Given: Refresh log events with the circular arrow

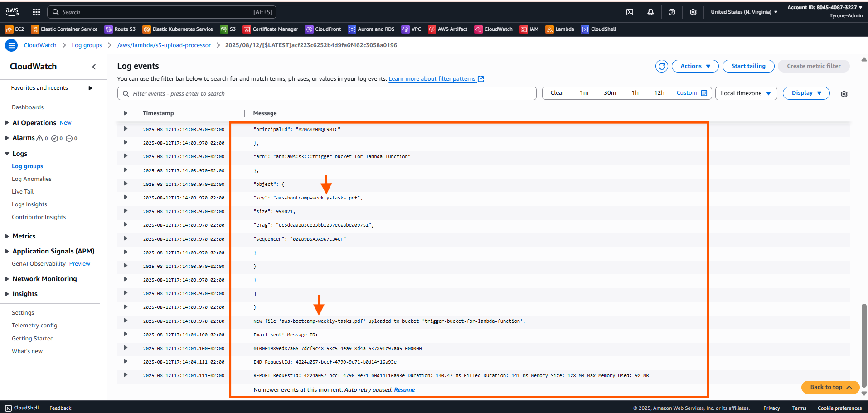Looking at the screenshot, I should pos(661,66).
